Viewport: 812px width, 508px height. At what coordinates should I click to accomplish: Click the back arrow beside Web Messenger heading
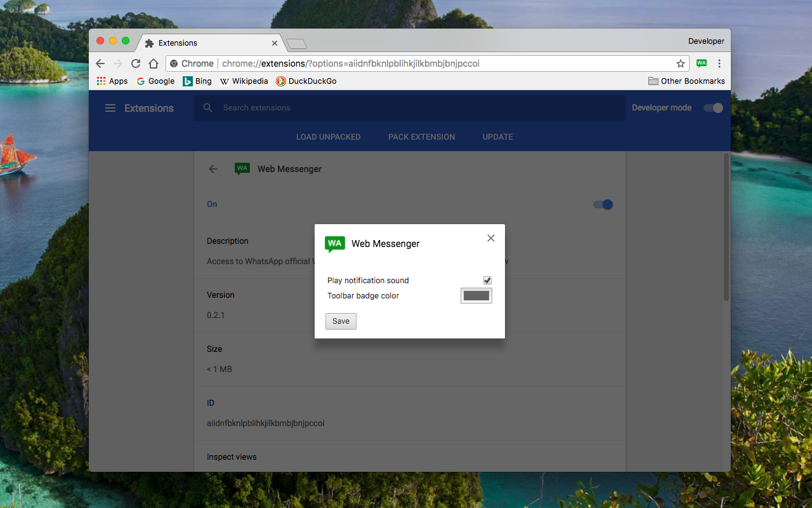coord(213,169)
